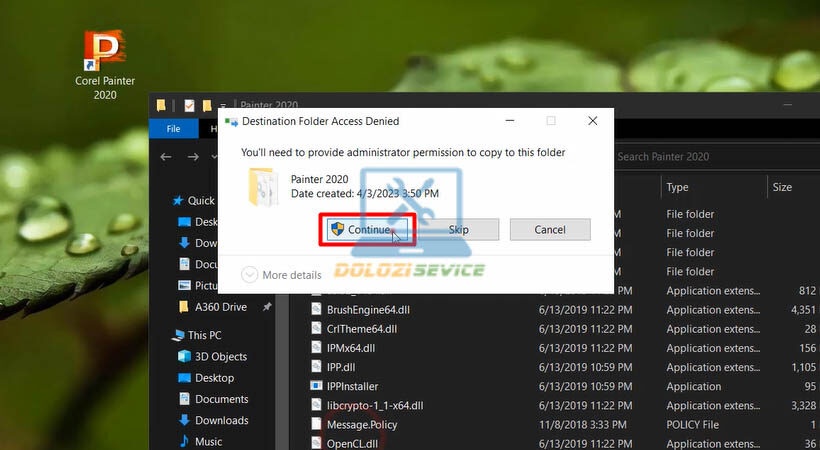This screenshot has width=820, height=450.
Task: Open recent locations dropdown arrow
Action: click(x=214, y=156)
